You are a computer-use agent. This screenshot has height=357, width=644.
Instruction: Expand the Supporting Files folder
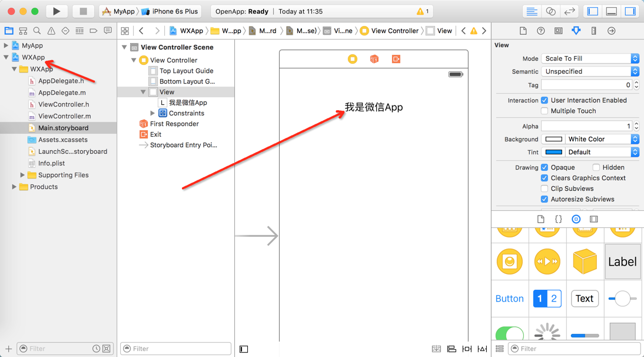click(x=22, y=175)
